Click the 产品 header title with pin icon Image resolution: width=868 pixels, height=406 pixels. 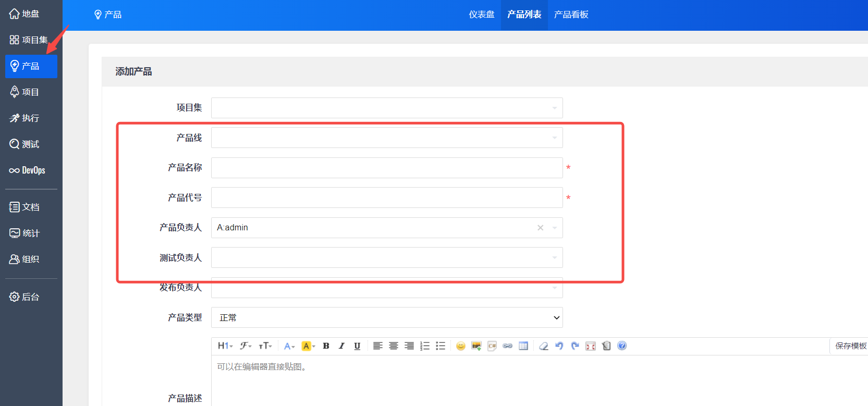(108, 15)
